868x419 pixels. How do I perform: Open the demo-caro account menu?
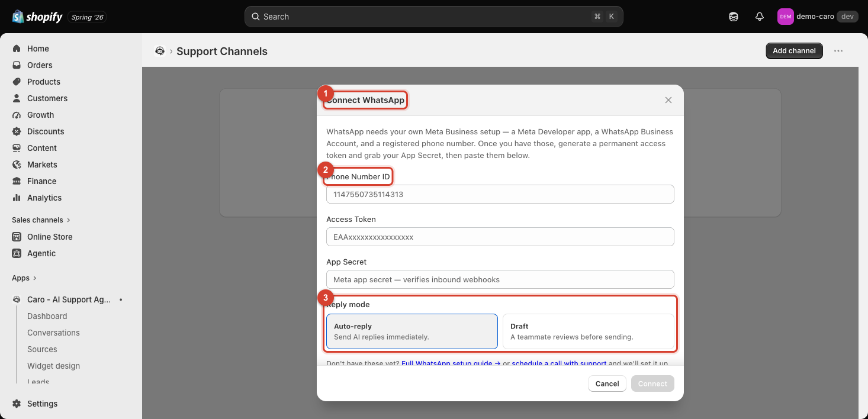[817, 17]
